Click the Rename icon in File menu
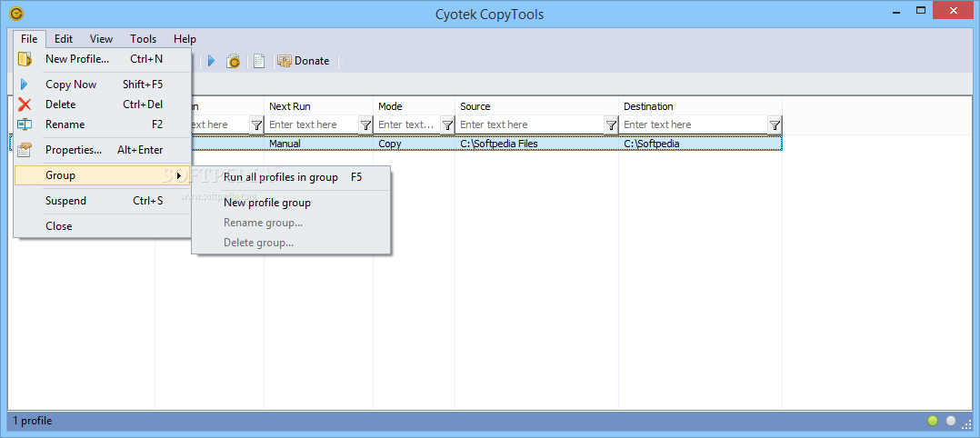 tap(25, 124)
